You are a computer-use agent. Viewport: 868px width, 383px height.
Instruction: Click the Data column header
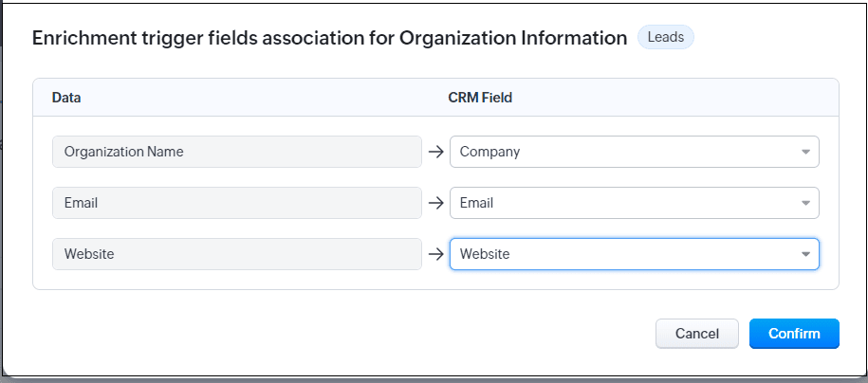(66, 98)
